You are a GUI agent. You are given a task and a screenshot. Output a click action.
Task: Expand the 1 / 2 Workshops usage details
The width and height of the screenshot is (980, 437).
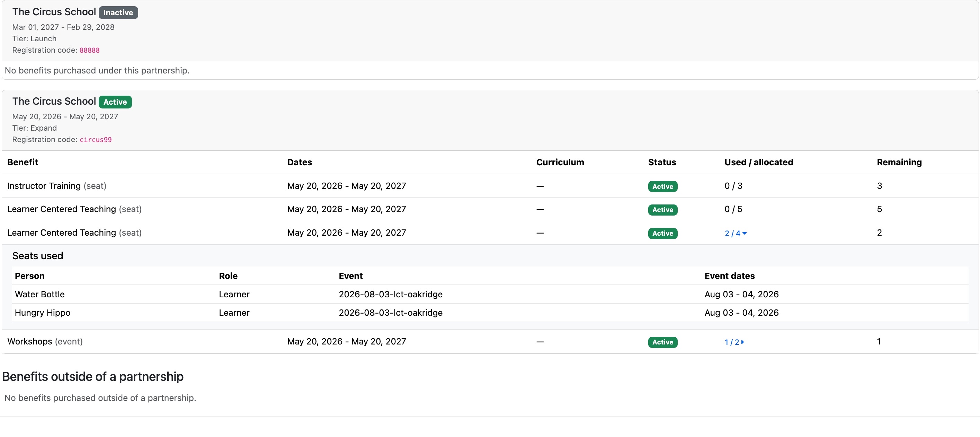click(734, 342)
